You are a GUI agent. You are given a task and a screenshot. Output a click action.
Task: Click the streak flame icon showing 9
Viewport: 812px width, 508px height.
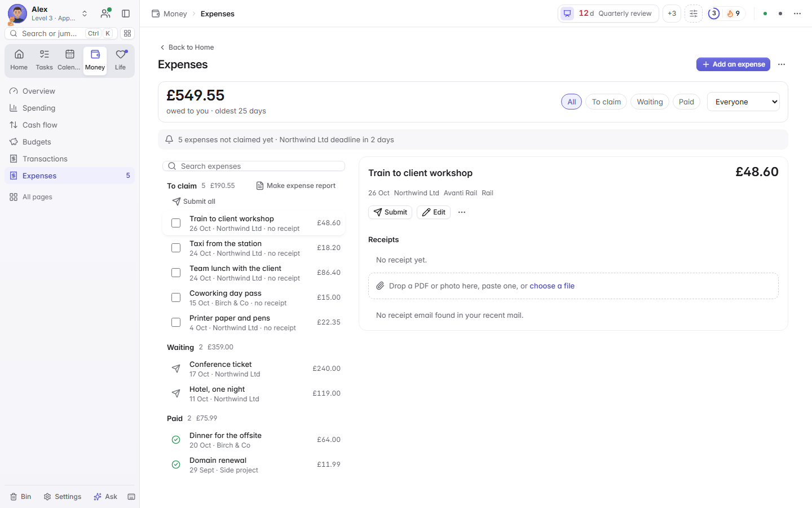pos(733,14)
